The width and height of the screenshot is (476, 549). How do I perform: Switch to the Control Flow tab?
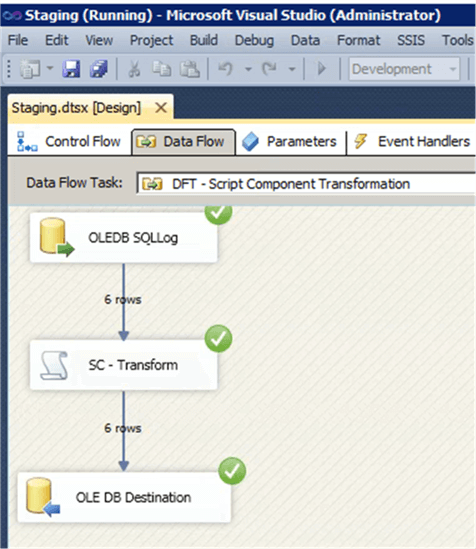click(69, 141)
